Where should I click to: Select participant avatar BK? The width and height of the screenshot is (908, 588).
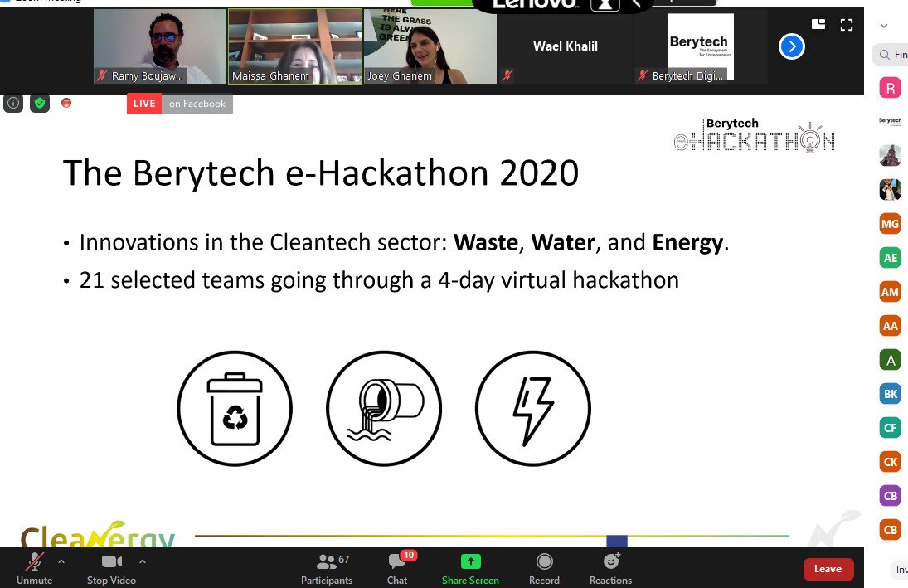click(890, 394)
